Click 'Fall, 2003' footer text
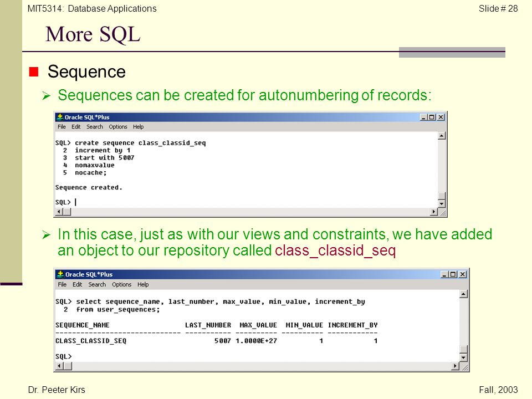The image size is (532, 399). [x=498, y=390]
